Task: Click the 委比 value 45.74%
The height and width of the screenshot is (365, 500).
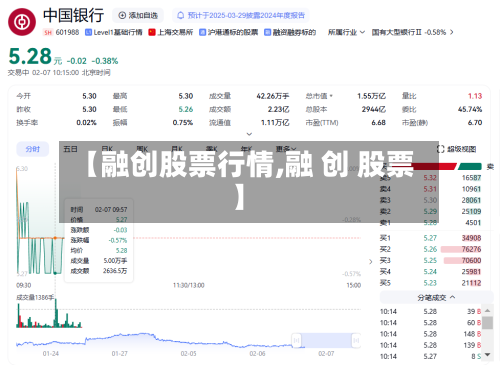Action: (x=470, y=109)
